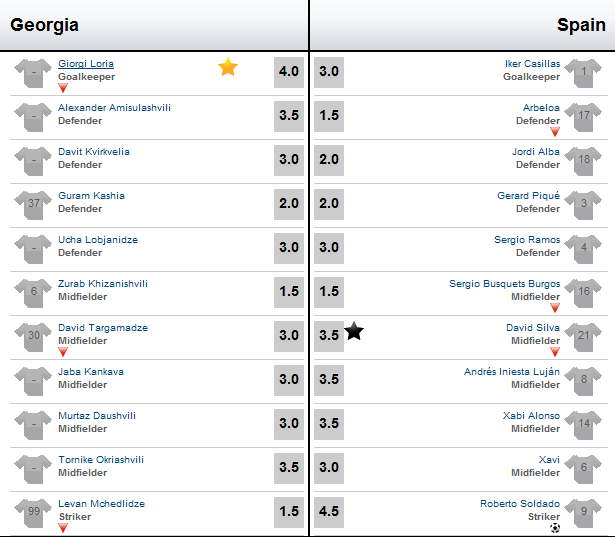Click the gold star beside Giorgi Loria
615x537 pixels.
click(x=228, y=68)
